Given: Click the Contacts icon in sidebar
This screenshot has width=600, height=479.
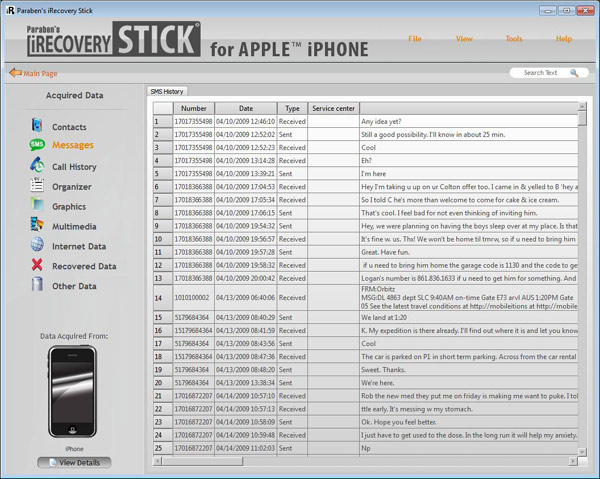Looking at the screenshot, I should [x=37, y=126].
